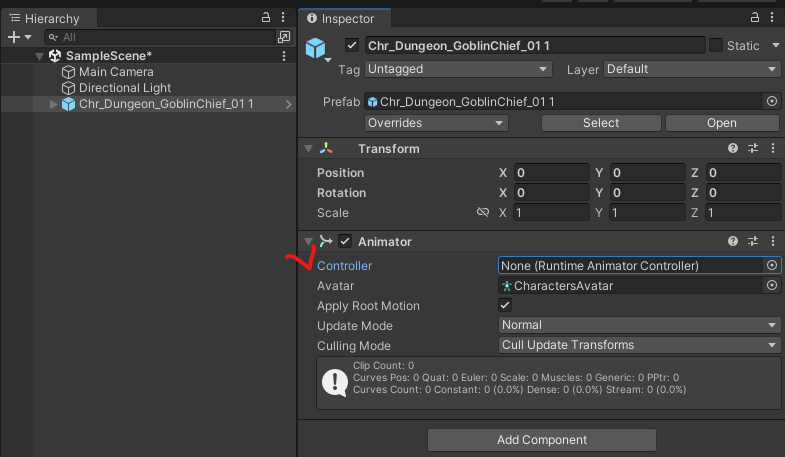
Task: Click Rotation X field
Action: pyautogui.click(x=551, y=193)
